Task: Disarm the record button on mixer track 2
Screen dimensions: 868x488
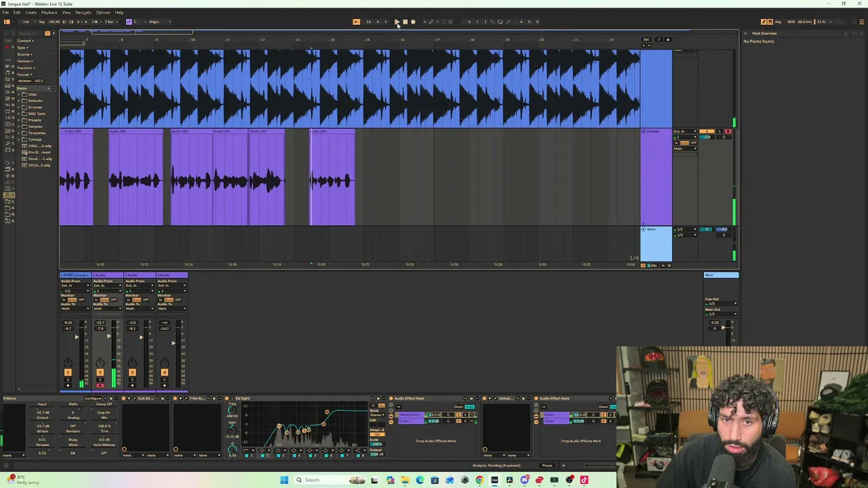Action: coord(100,385)
